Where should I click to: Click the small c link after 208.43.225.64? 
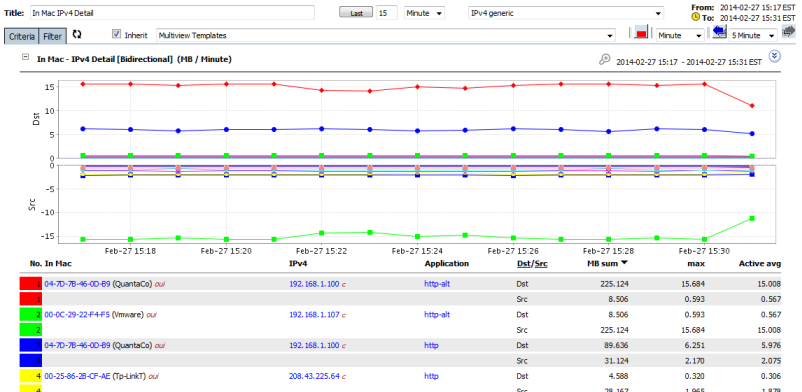tap(344, 376)
